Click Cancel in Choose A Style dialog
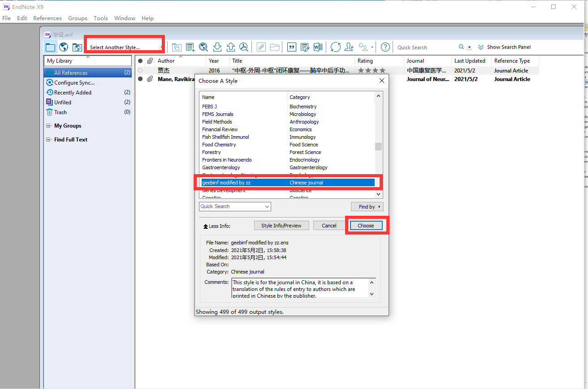 coord(329,226)
